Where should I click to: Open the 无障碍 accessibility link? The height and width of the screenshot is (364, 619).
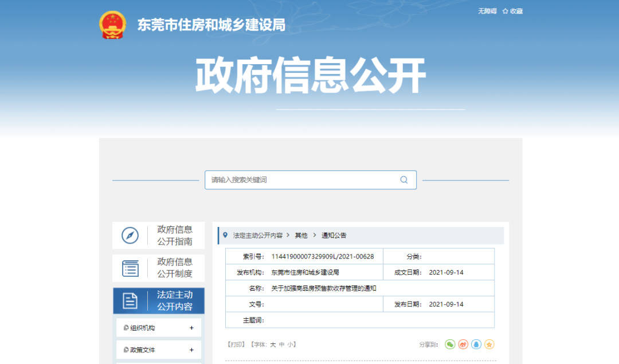point(487,11)
